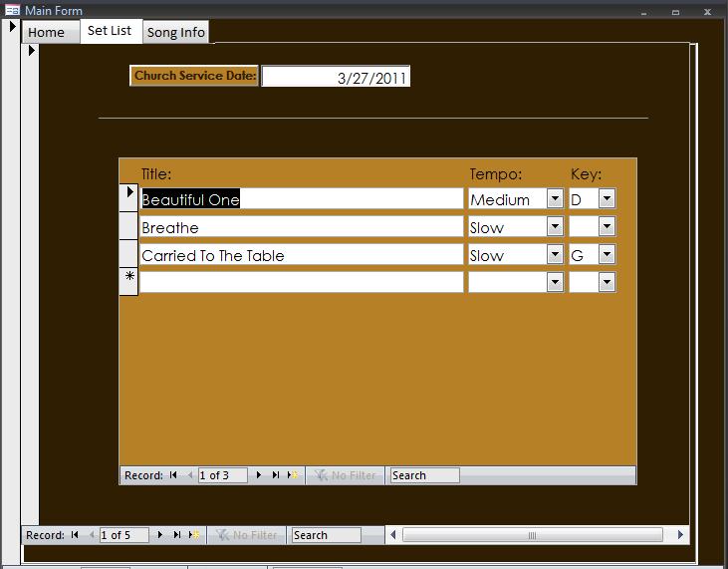Click the horizontal scrollbar right arrow
The image size is (728, 569).
click(680, 535)
